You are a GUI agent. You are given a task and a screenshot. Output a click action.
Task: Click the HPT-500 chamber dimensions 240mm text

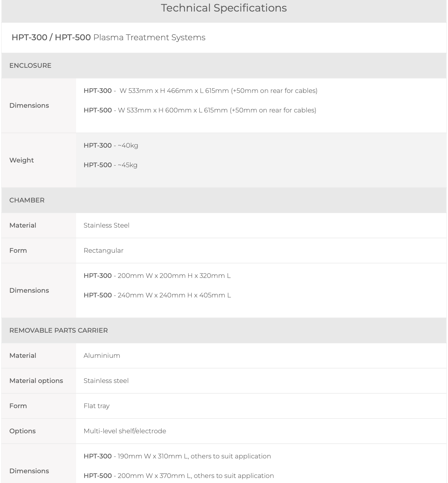(157, 295)
